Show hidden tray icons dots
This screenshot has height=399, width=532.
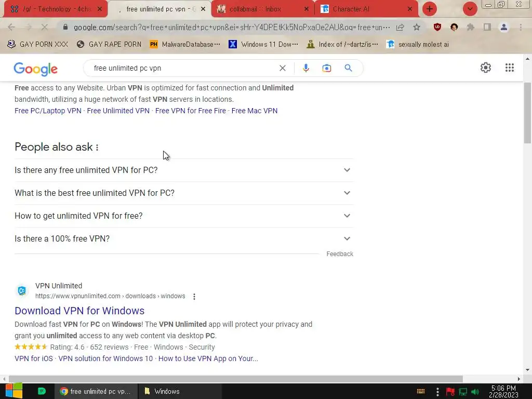click(437, 392)
